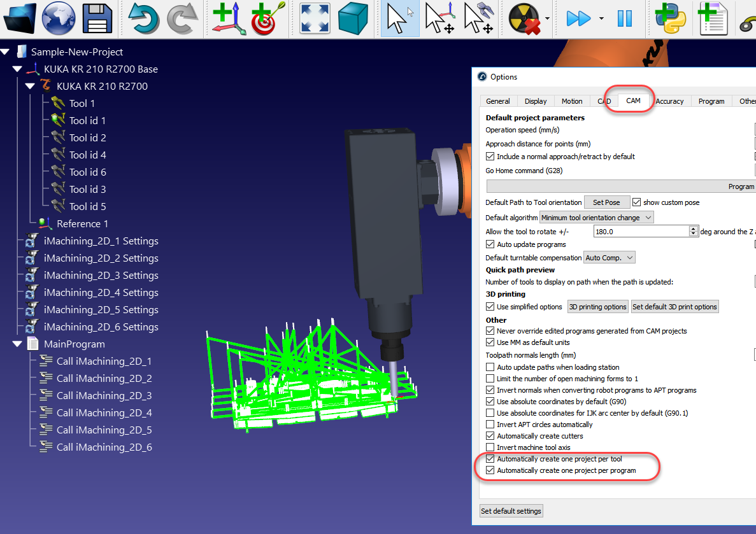
Task: Open the Default algorithm dropdown
Action: [596, 218]
